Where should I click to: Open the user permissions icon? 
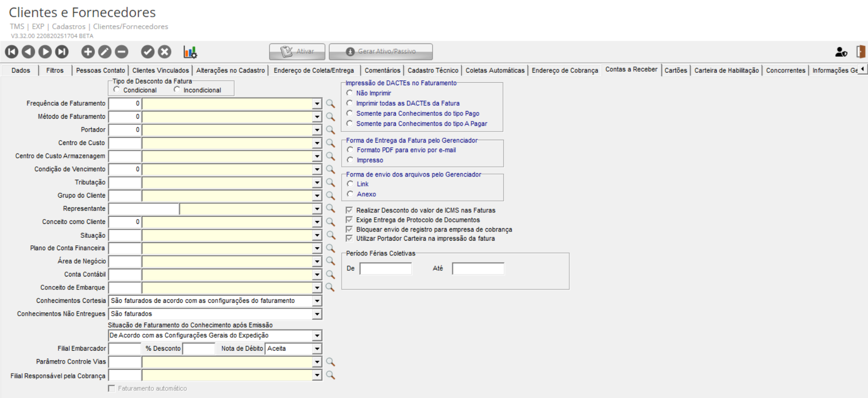click(x=841, y=52)
